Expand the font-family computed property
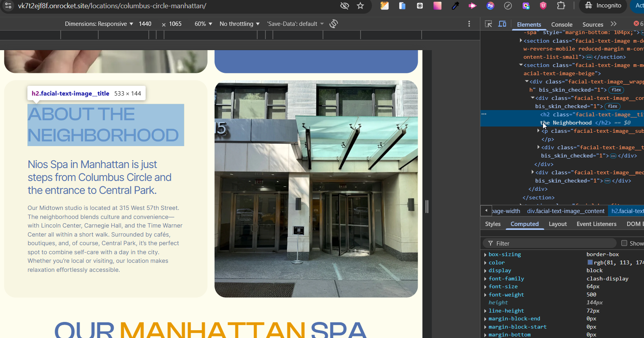Image resolution: width=644 pixels, height=338 pixels. coord(485,279)
